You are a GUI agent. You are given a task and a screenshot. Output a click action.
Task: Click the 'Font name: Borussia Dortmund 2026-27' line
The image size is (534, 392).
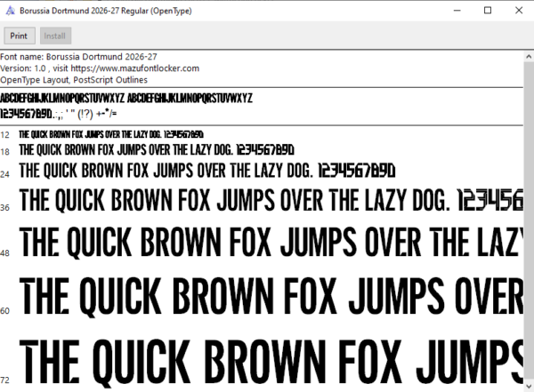[x=78, y=57]
